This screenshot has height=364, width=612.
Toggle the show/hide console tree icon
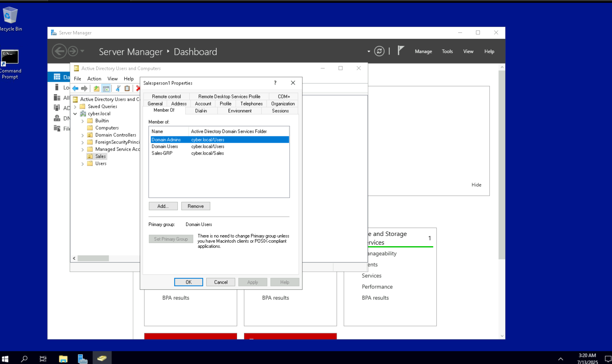(106, 88)
